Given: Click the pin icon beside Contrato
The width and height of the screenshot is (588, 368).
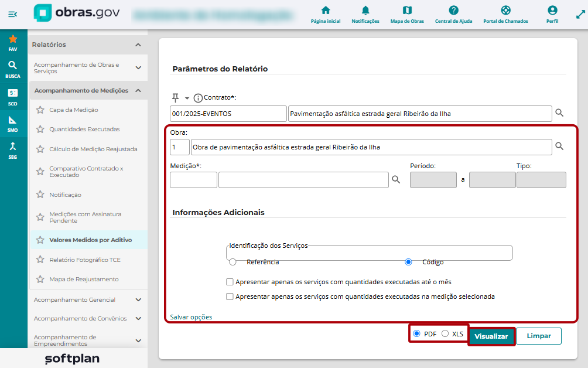Looking at the screenshot, I should (x=175, y=98).
